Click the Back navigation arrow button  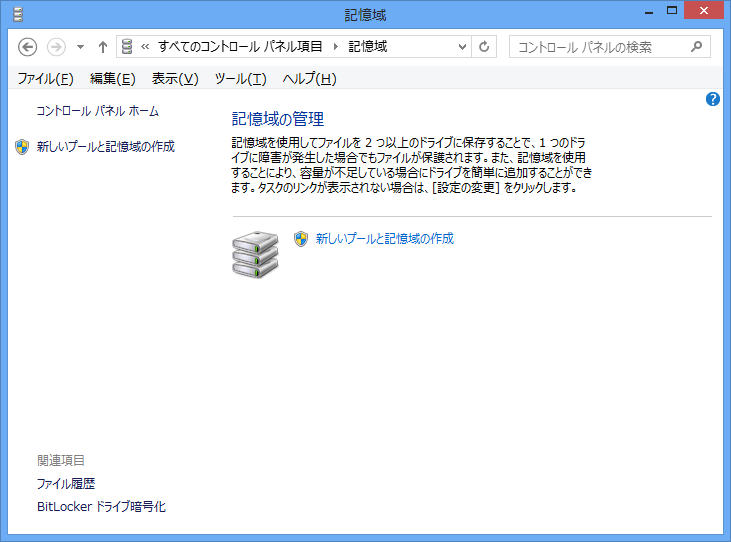[28, 47]
